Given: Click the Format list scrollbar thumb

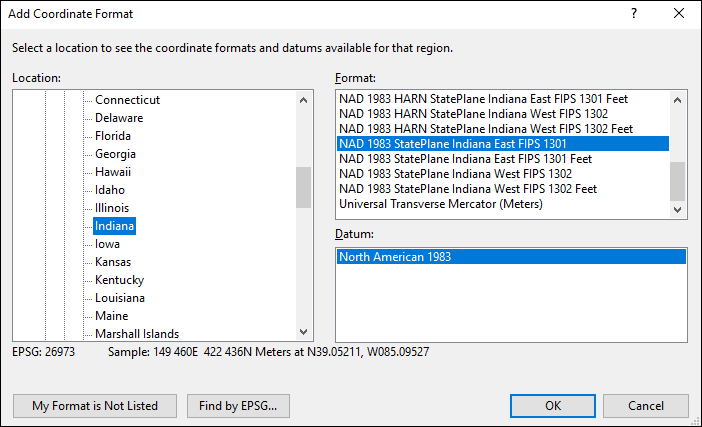Looking at the screenshot, I should [x=677, y=182].
